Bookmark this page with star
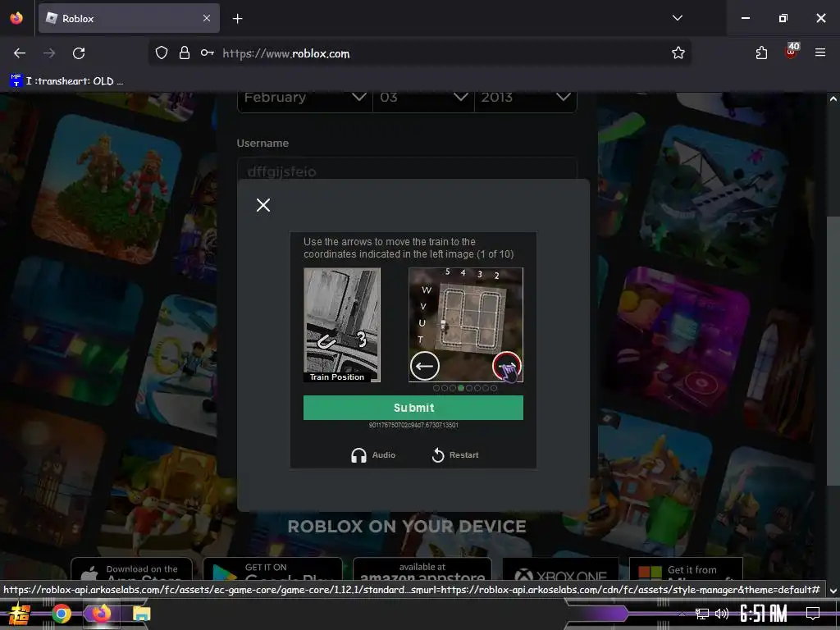 [x=678, y=53]
